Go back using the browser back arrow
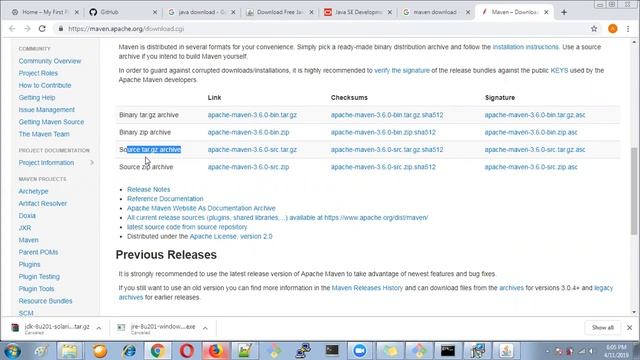The width and height of the screenshot is (640, 360). tap(12, 29)
